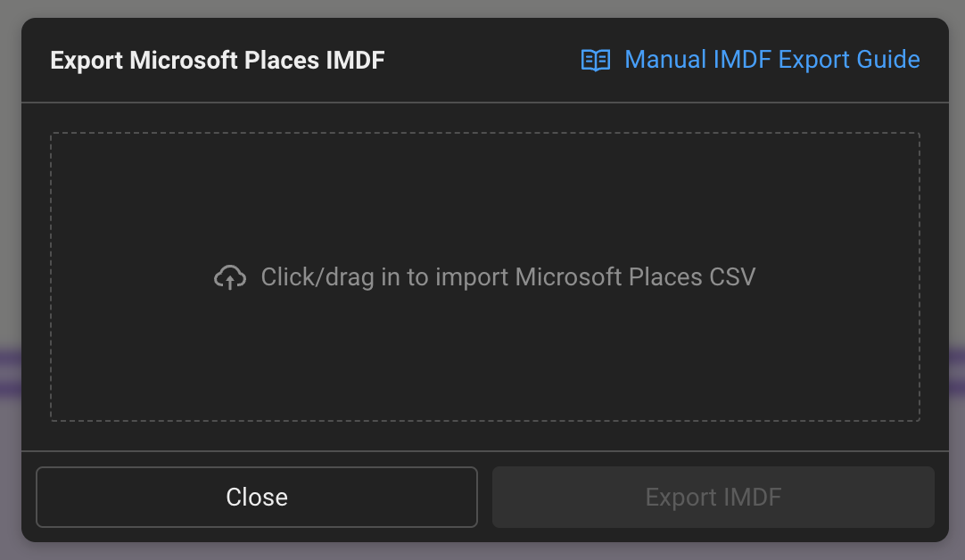The width and height of the screenshot is (965, 560).
Task: Click 'Microsoft Places CSV' upload prompt text
Action: [635, 277]
